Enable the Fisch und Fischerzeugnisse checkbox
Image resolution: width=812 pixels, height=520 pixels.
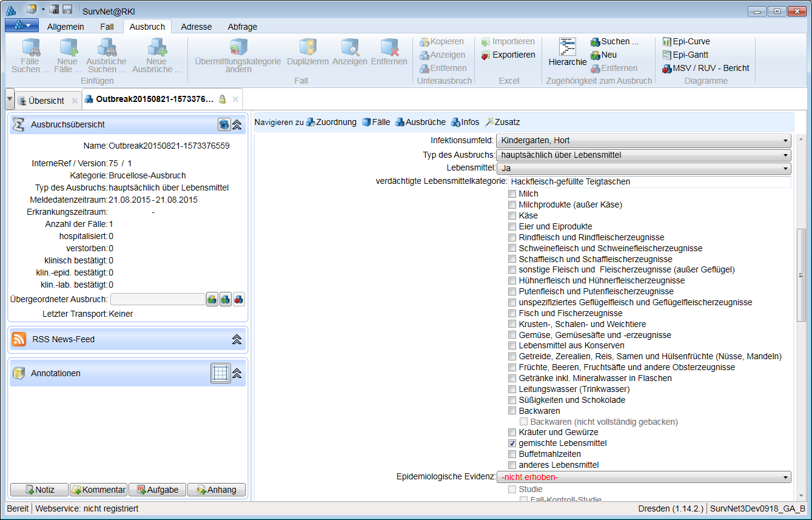pyautogui.click(x=512, y=314)
